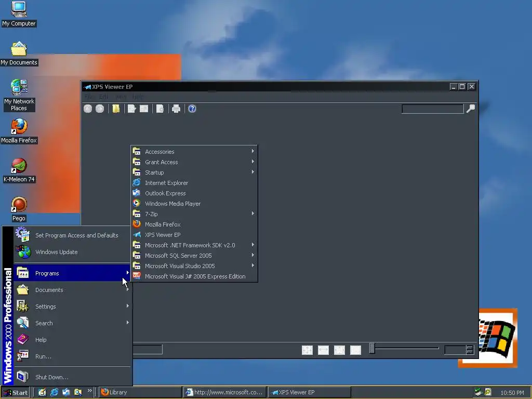Viewport: 532px width, 399px height.
Task: Open Windows Update from Start menu
Action: [72, 252]
